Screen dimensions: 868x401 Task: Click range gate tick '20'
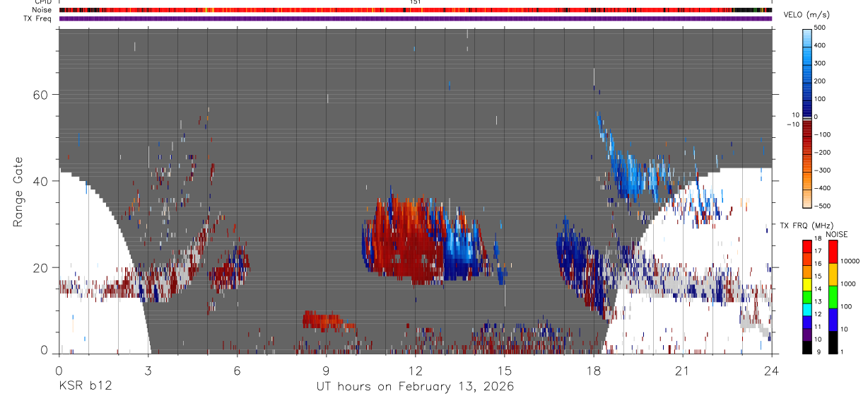pos(41,267)
